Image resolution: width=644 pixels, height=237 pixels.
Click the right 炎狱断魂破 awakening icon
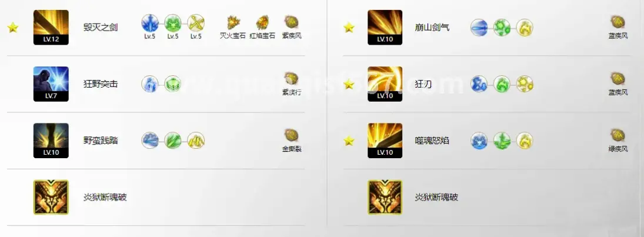(x=385, y=197)
